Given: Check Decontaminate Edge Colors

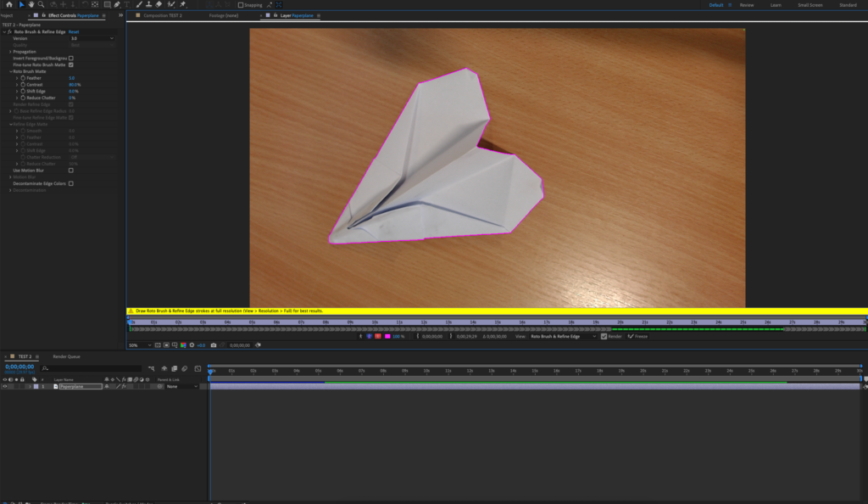Looking at the screenshot, I should (71, 183).
